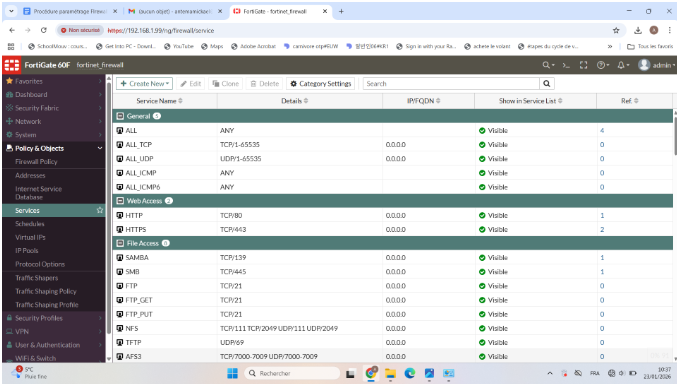Click the service icon of HTTP row
Viewport: 677px width, 387px height.
pos(120,215)
